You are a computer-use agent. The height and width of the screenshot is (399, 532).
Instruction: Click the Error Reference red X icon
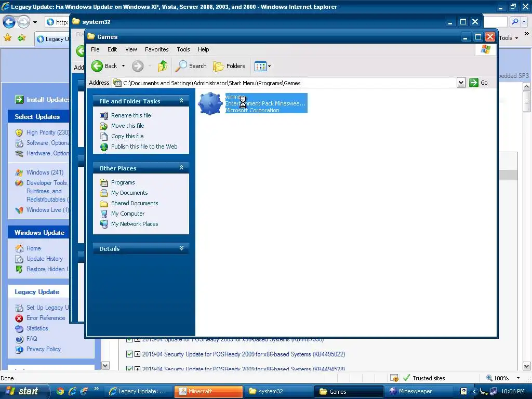point(19,318)
